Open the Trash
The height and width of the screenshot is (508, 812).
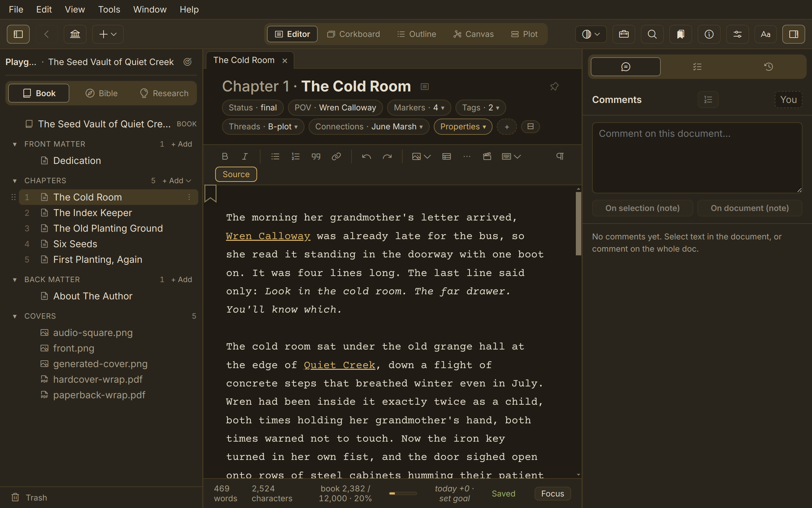[29, 498]
